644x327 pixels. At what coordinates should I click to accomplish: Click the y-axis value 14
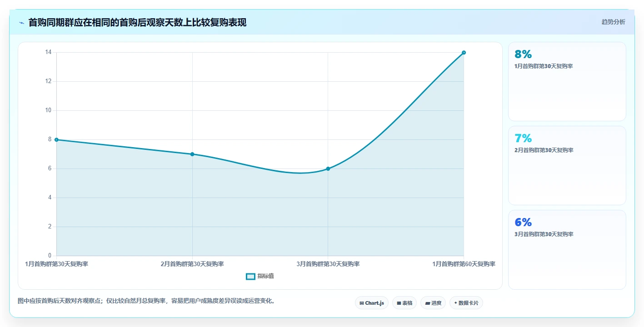[48, 52]
